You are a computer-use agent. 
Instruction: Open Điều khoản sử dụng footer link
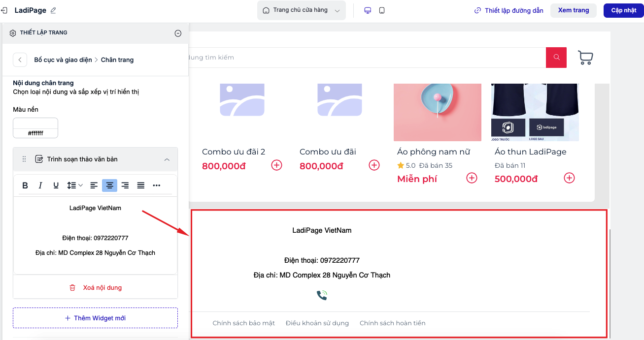point(317,323)
